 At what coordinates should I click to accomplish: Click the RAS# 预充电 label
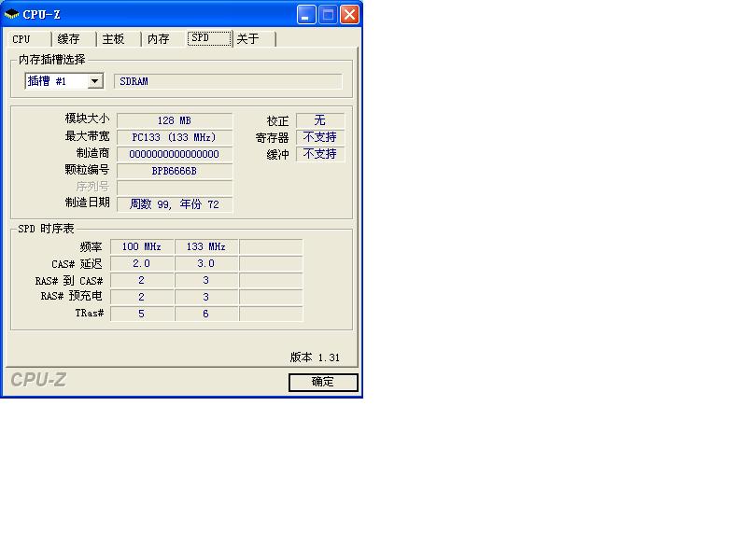point(72,296)
